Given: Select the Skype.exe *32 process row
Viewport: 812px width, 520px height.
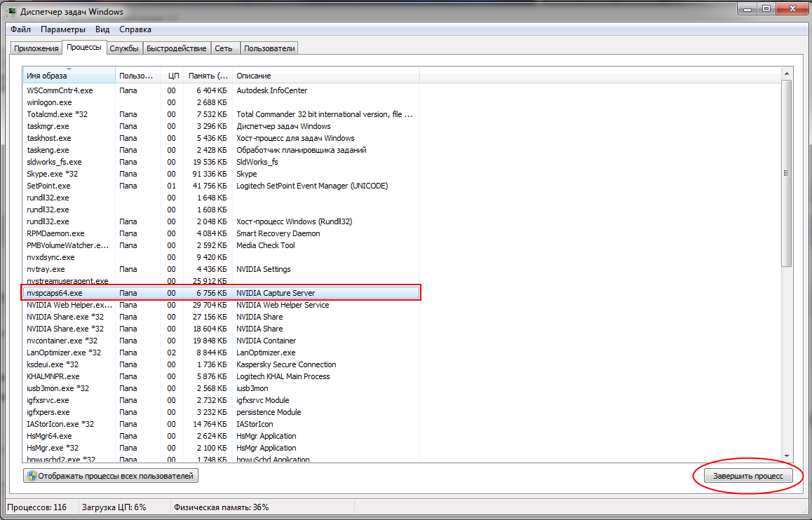Looking at the screenshot, I should point(221,174).
